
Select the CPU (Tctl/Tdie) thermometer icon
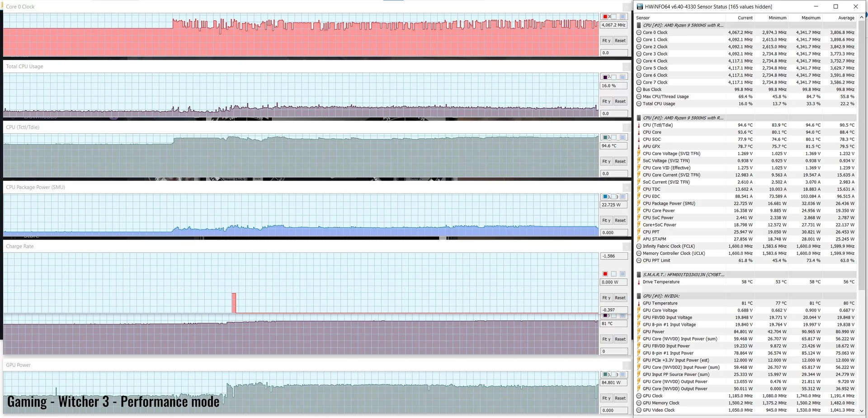639,125
